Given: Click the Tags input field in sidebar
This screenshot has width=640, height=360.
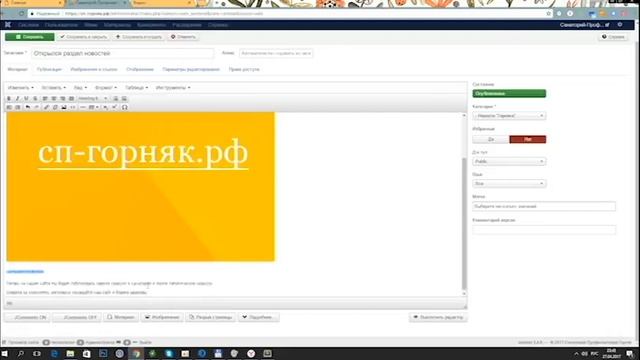Looking at the screenshot, I should [x=544, y=207].
